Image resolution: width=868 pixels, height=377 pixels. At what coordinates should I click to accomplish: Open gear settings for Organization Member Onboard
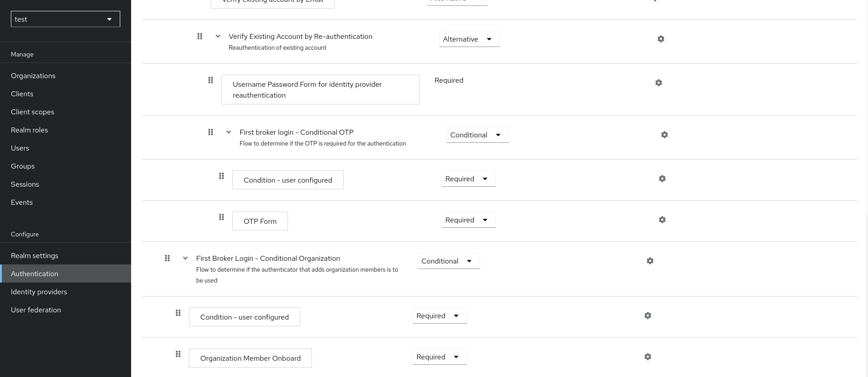click(647, 357)
